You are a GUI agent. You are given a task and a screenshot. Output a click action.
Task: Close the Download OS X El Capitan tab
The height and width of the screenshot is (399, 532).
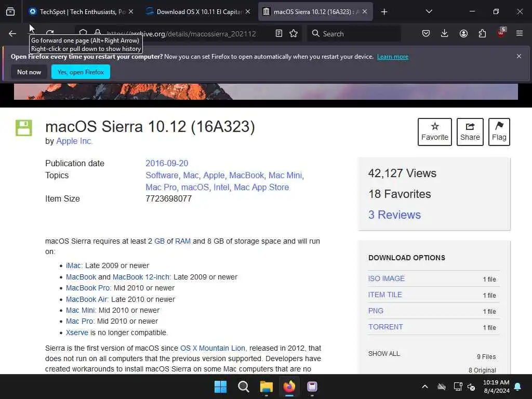248,12
